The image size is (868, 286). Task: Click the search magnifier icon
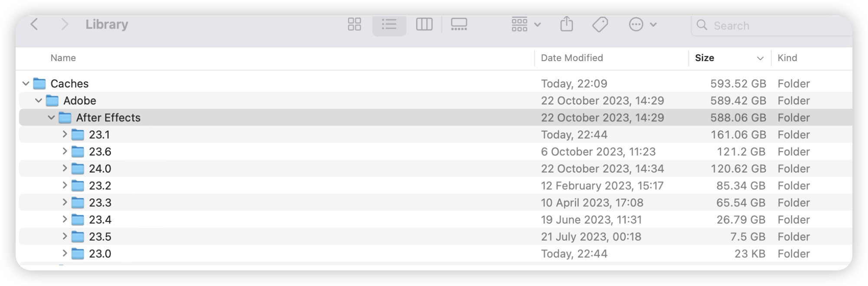pos(702,25)
